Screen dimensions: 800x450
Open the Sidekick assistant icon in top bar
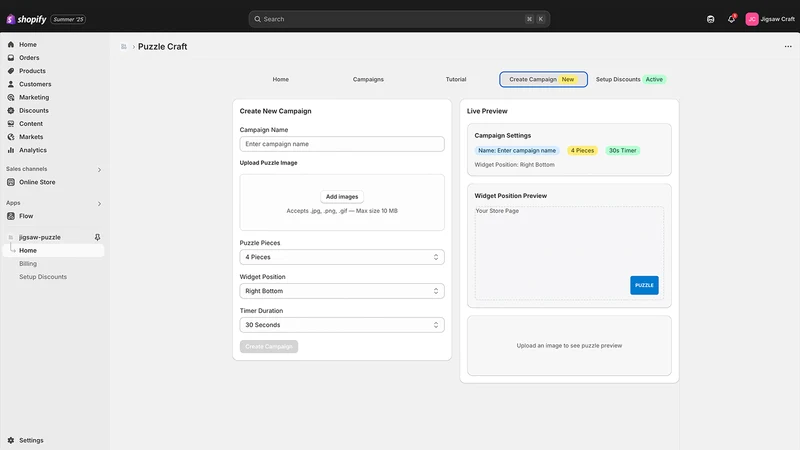click(711, 19)
